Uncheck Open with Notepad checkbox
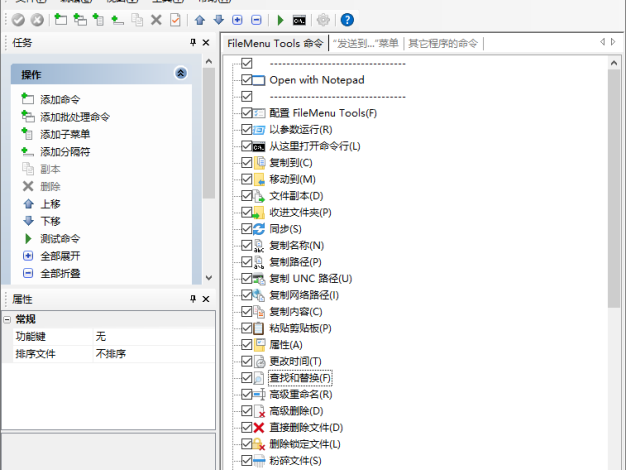The image size is (626, 470). pos(247,80)
